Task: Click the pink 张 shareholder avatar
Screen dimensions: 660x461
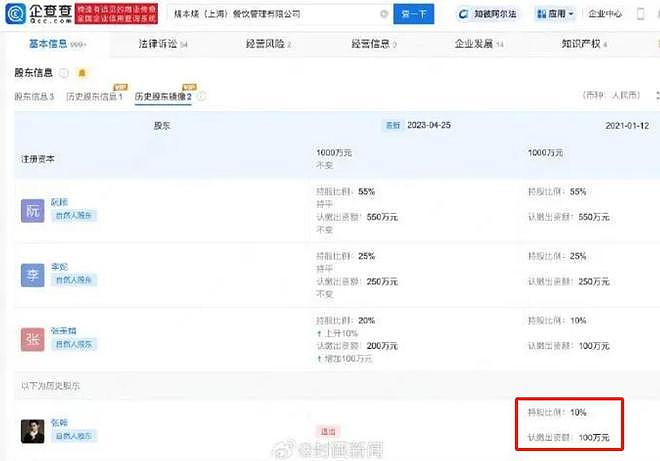Action: (32, 339)
